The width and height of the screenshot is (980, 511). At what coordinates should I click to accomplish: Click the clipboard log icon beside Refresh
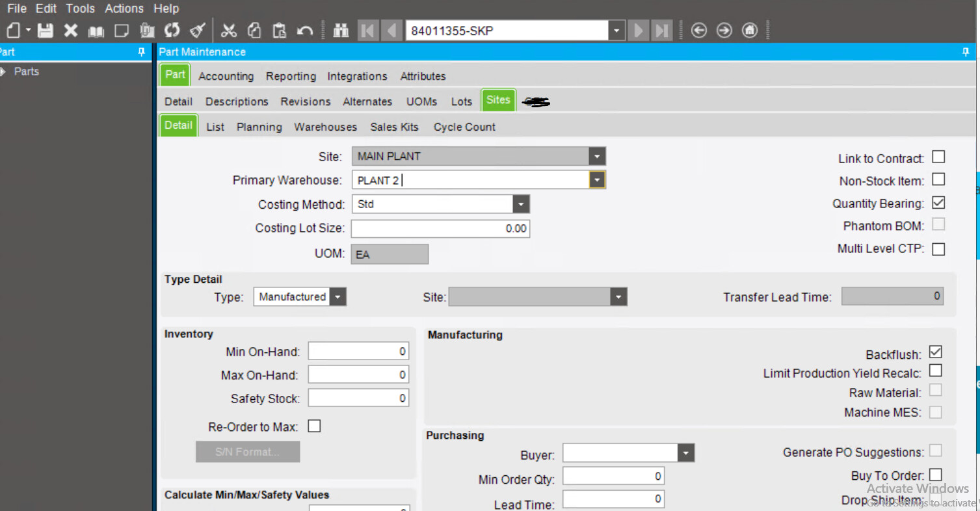148,31
